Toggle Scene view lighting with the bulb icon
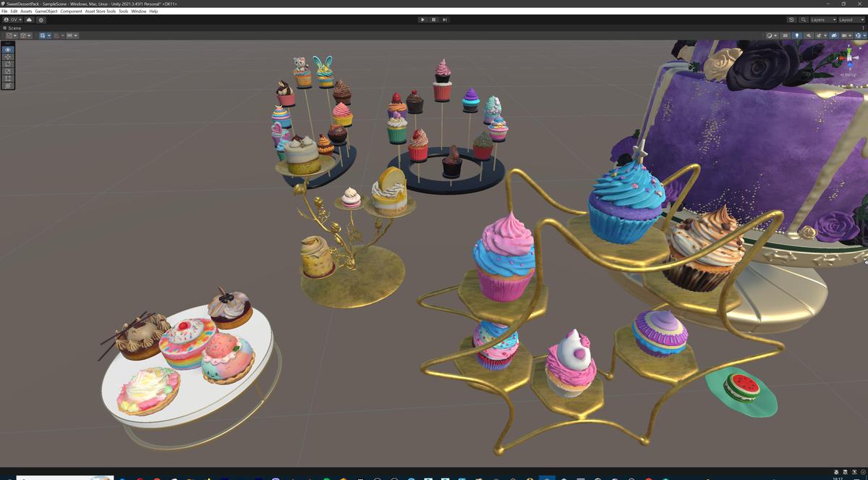 click(x=797, y=35)
